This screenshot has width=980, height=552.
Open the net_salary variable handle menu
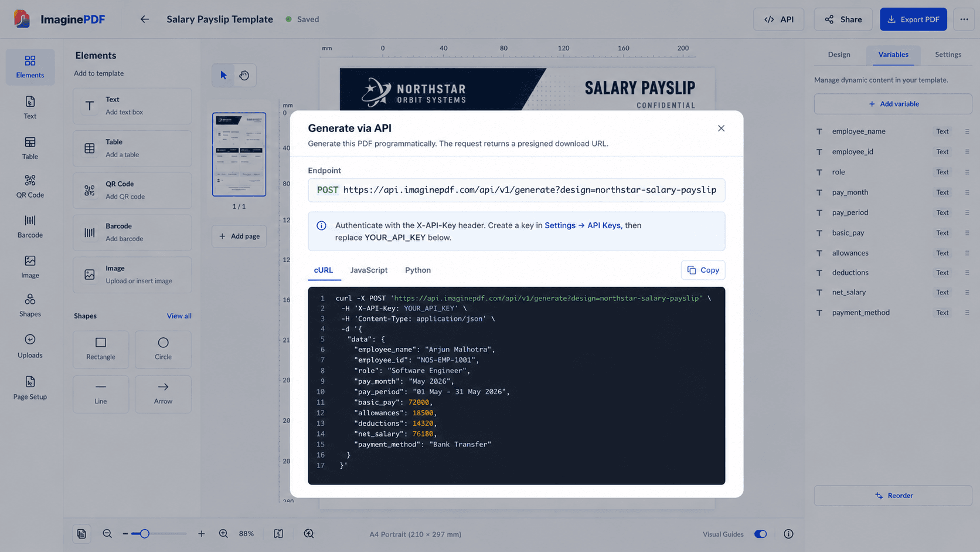967,292
